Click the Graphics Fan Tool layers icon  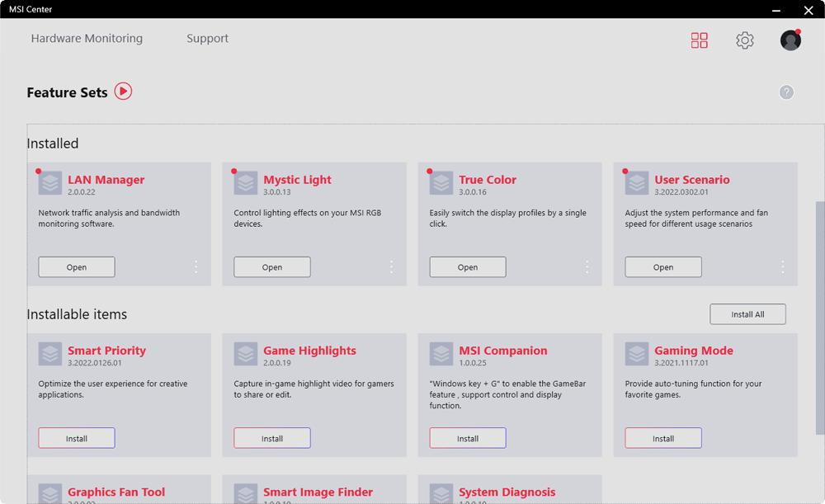tap(50, 493)
